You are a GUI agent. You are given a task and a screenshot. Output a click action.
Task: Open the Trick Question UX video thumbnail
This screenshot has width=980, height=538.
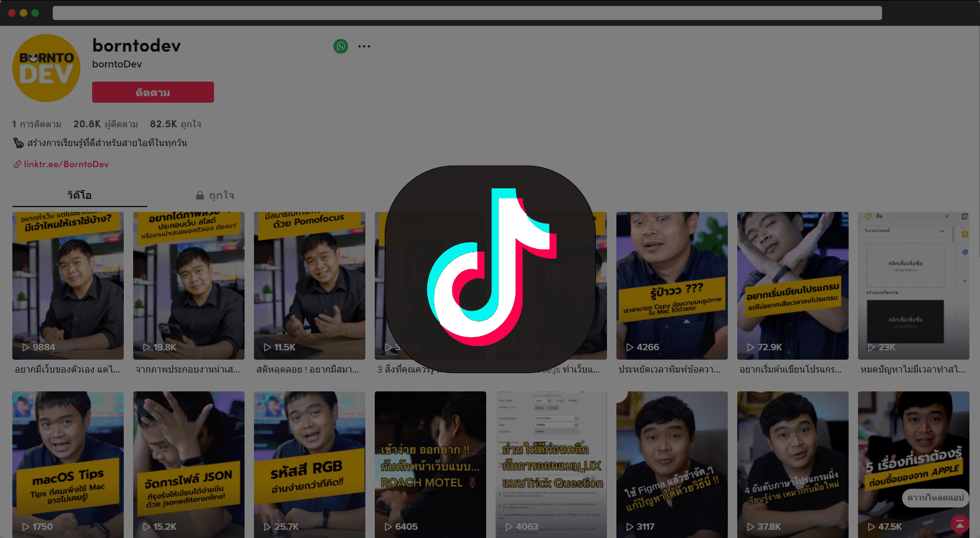point(551,465)
